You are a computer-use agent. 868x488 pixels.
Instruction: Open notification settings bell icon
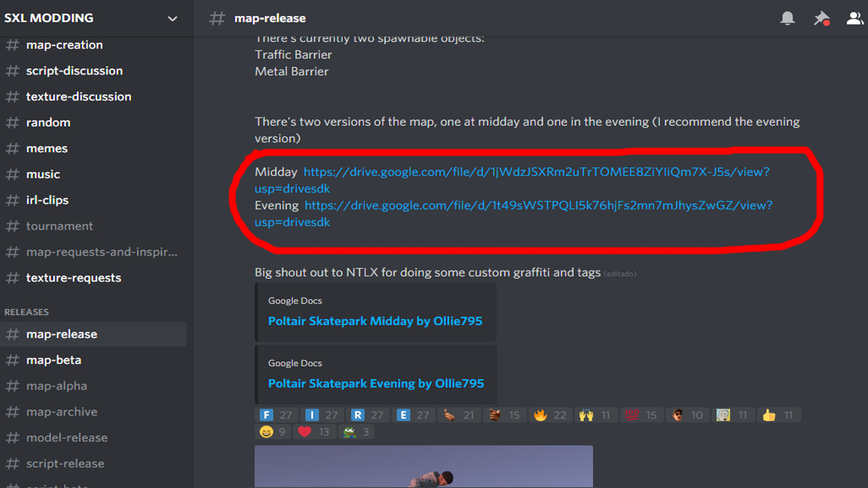pyautogui.click(x=787, y=18)
